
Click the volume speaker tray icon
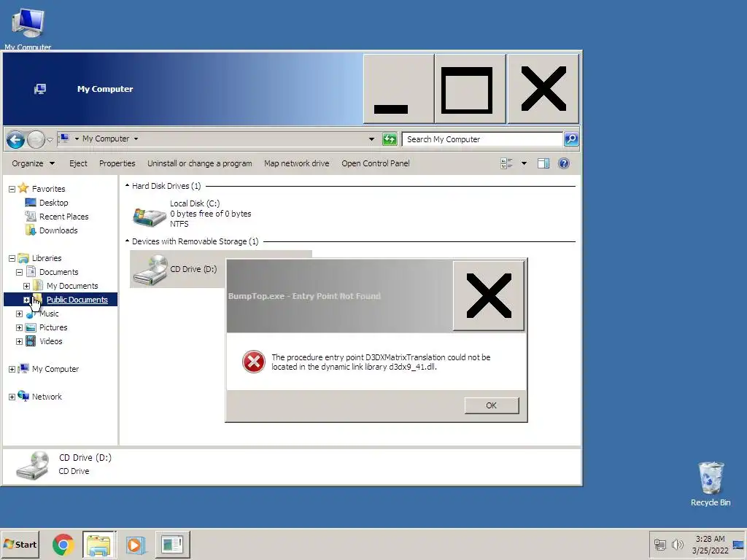tap(677, 544)
